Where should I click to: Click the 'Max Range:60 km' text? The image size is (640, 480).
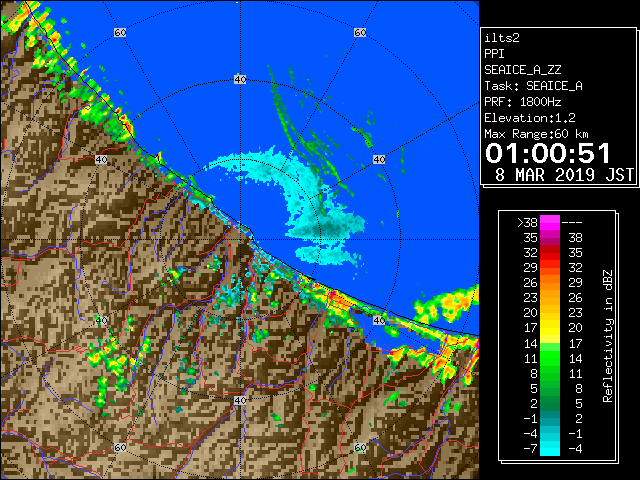[x=536, y=134]
